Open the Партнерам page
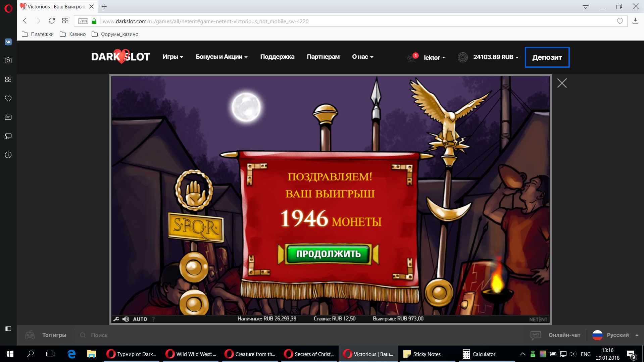The image size is (644, 362). [323, 57]
